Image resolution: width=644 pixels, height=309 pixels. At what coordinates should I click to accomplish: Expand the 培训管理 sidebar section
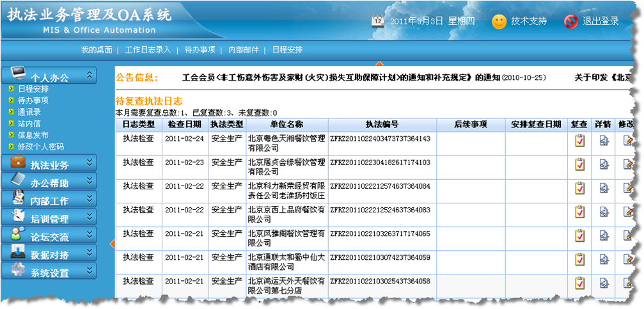click(90, 218)
